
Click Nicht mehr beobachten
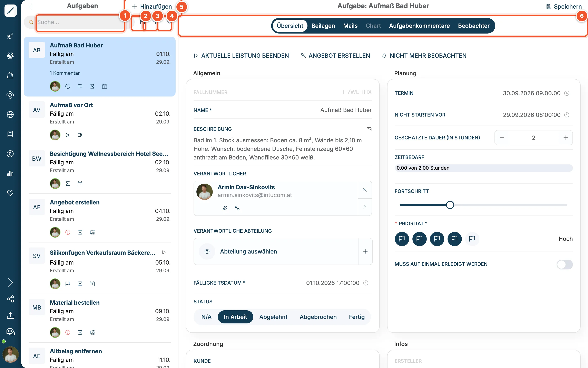pyautogui.click(x=424, y=56)
